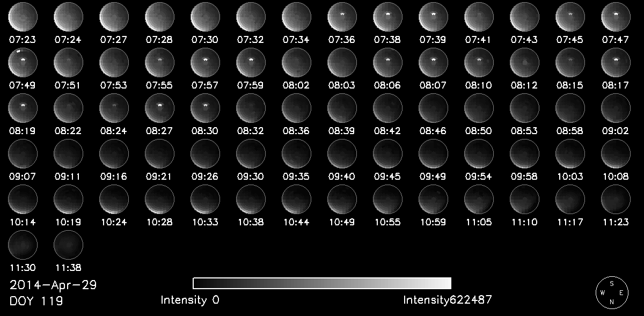Click the 'Intensity 0' scale label
Viewport: 644px width, 316px height.
point(190,300)
